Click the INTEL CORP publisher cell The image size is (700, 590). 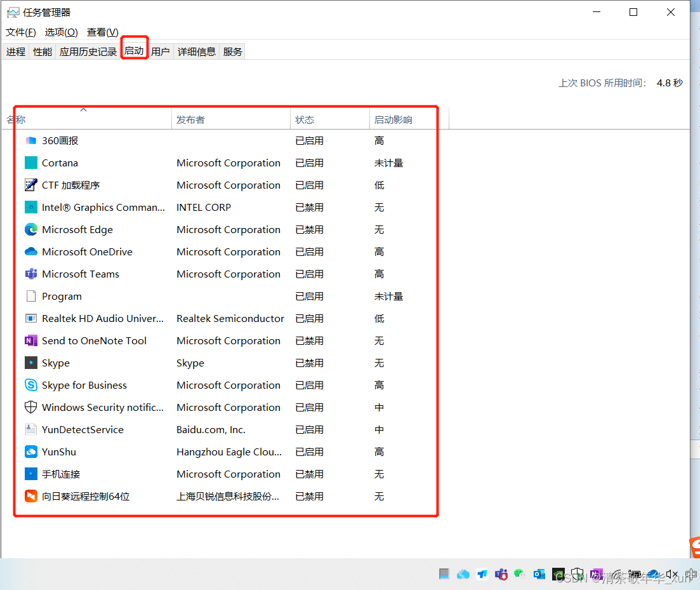[x=204, y=208]
